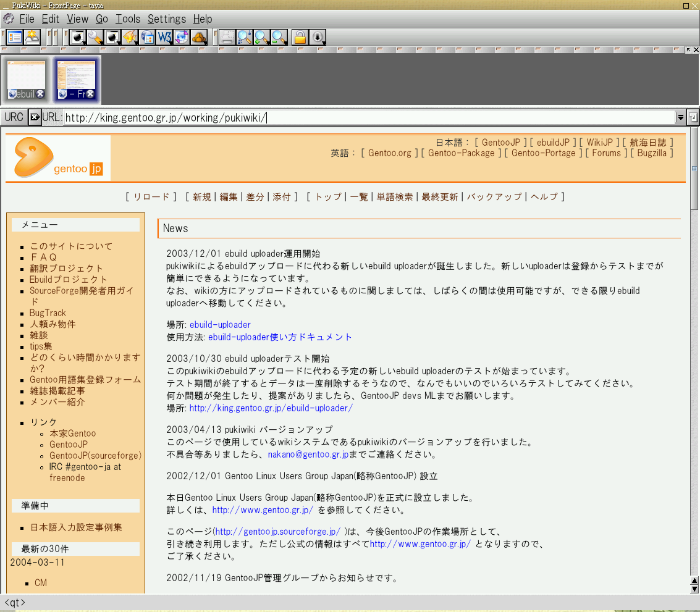700x612 pixels.
Task: Switch to the ebuil tab thumbnail
Action: tap(27, 80)
